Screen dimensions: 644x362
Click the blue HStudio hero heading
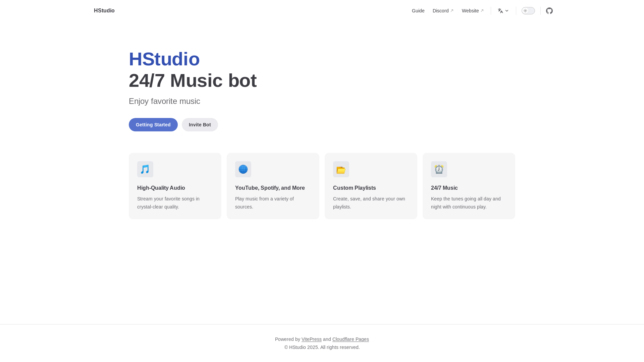pos(164,59)
